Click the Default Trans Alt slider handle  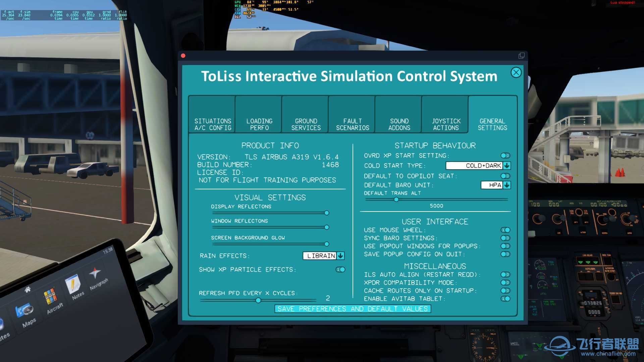tap(396, 199)
